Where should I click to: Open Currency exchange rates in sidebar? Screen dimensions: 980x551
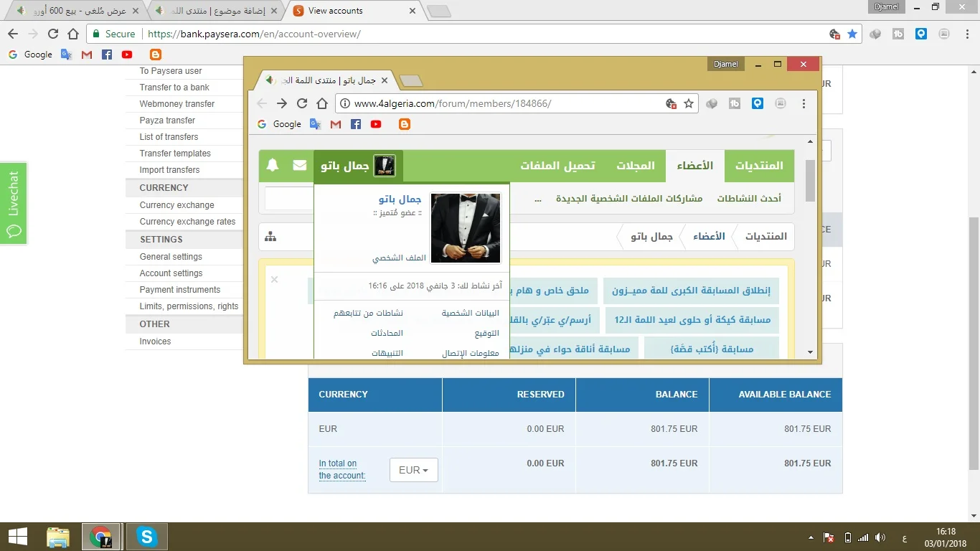click(x=187, y=222)
